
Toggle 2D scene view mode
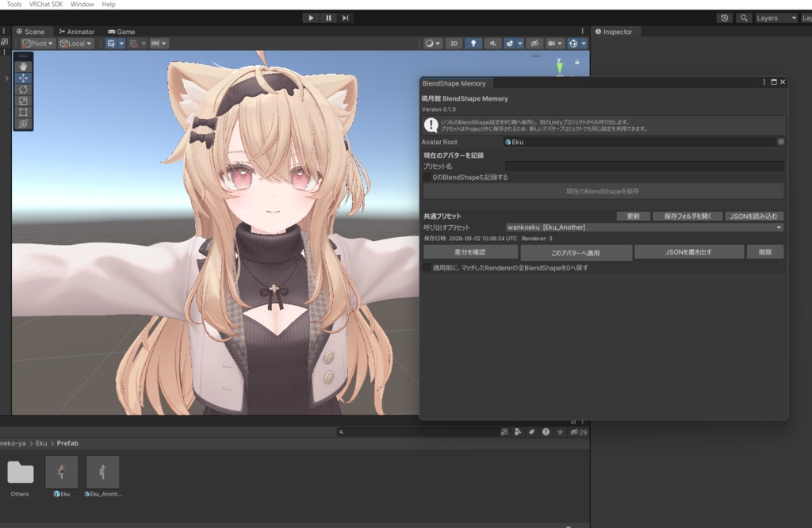454,44
